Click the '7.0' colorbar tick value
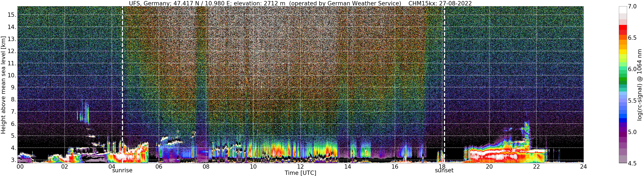644x177 pixels. point(632,6)
